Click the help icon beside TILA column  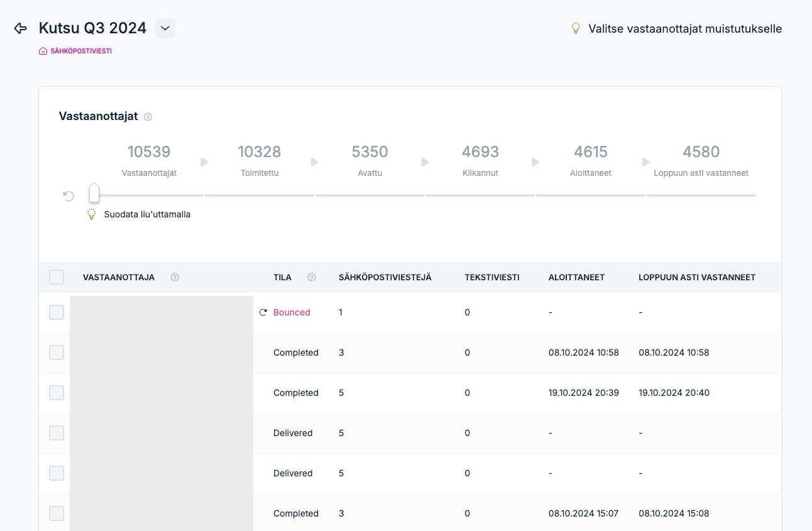[312, 277]
